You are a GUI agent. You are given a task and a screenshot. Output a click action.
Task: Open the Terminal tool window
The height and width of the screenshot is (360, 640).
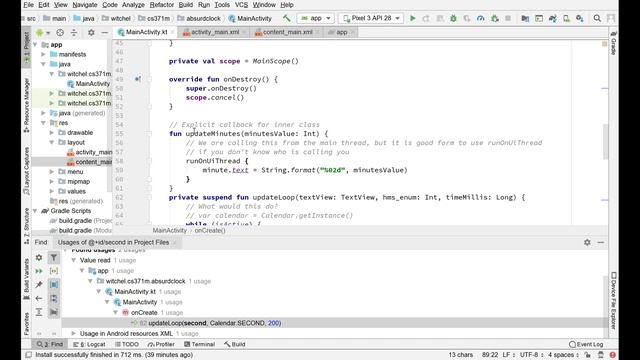point(200,344)
